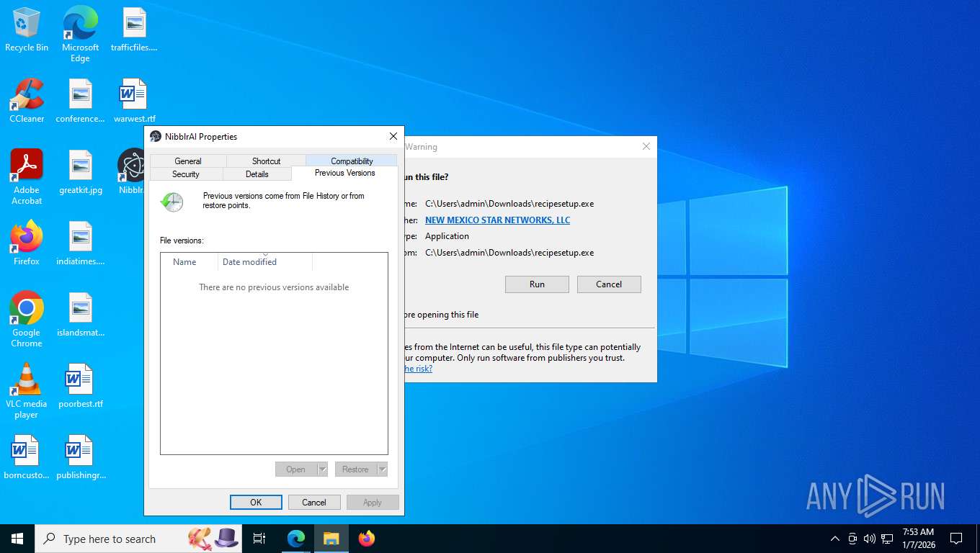
Task: Close the NibblrAI Properties dialog
Action: (393, 137)
